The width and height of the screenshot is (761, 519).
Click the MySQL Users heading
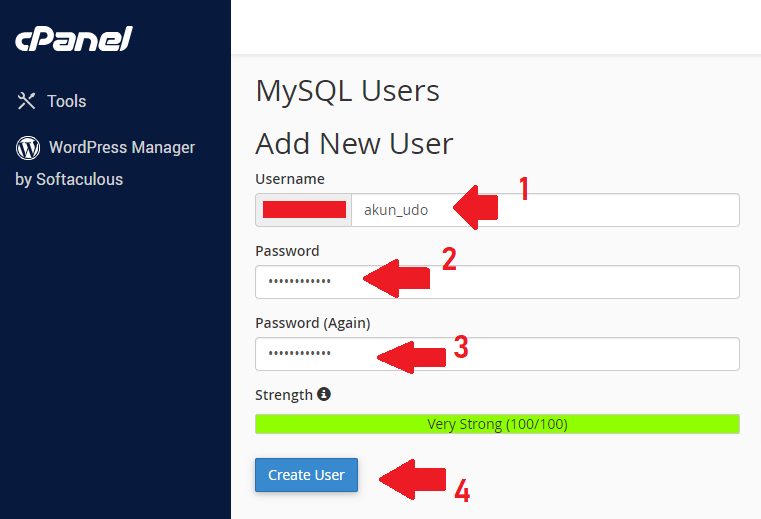point(347,91)
